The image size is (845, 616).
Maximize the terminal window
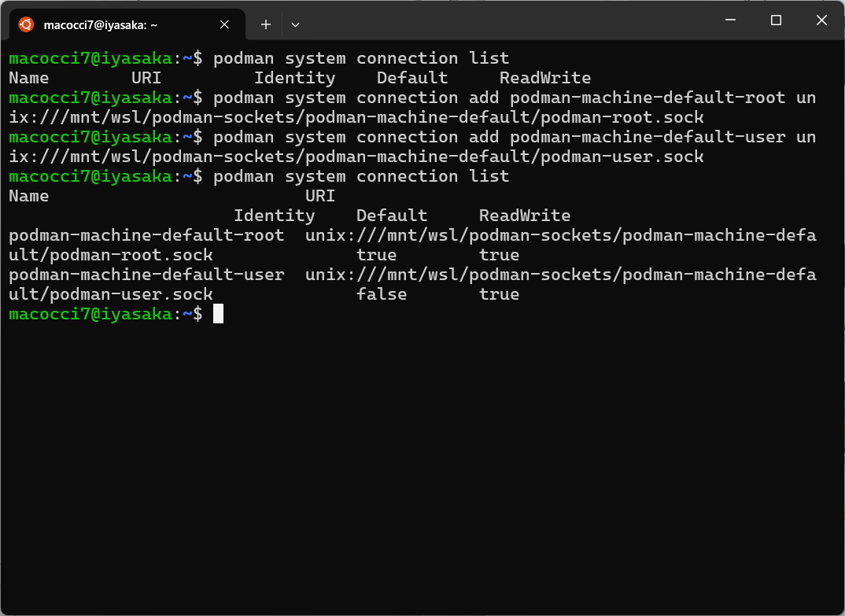(776, 20)
